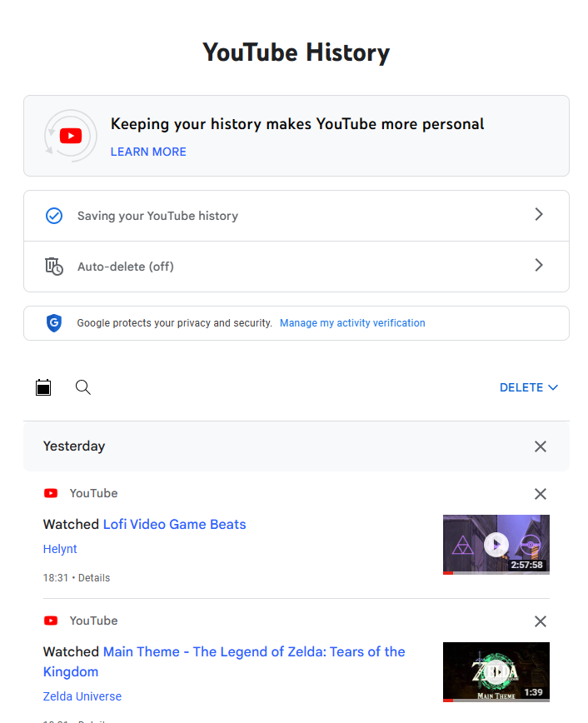
Task: Click the Auto-delete trash clock icon
Action: [x=54, y=267]
